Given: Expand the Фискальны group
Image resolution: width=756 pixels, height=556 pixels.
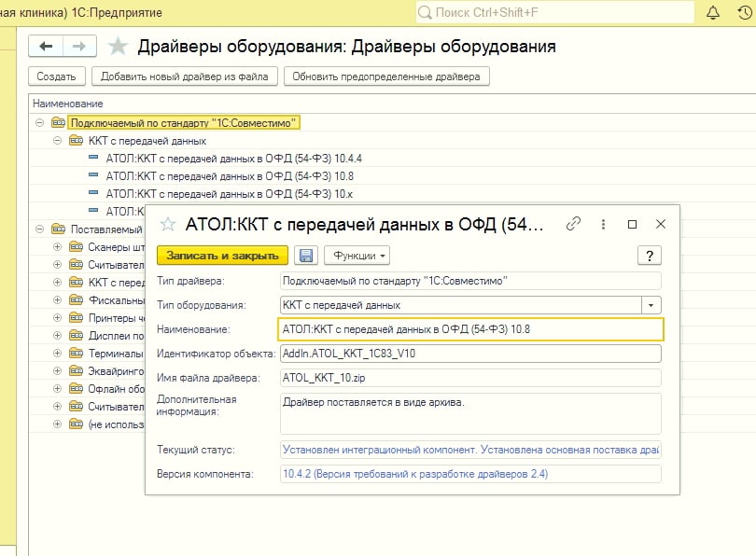Looking at the screenshot, I should (x=57, y=300).
